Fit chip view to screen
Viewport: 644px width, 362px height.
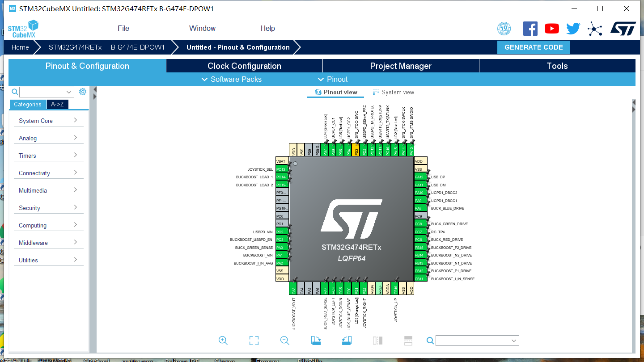254,341
